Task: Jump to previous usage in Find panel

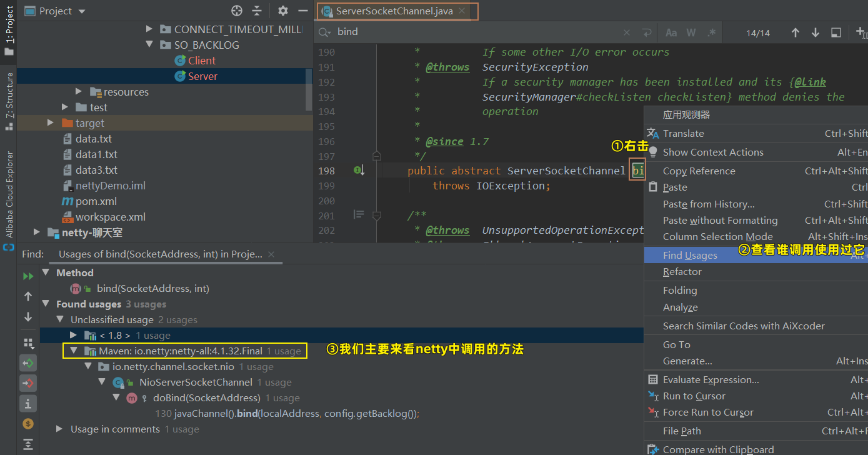Action: [x=28, y=296]
